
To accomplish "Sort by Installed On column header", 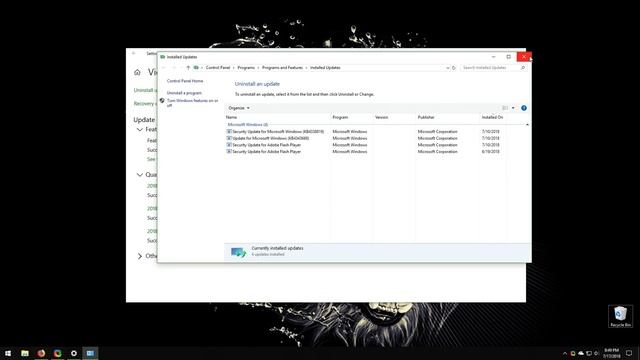I will [x=493, y=117].
